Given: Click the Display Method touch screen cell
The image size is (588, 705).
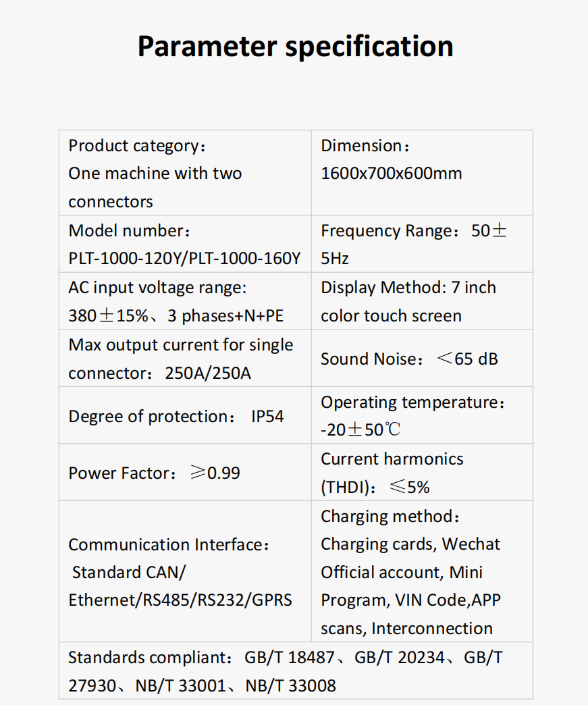Looking at the screenshot, I should click(422, 301).
